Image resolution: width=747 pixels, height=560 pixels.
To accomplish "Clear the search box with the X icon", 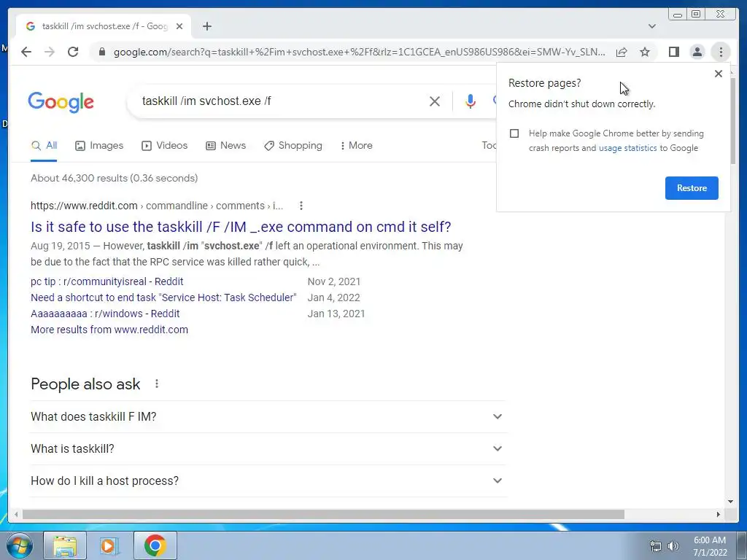I will pos(435,101).
